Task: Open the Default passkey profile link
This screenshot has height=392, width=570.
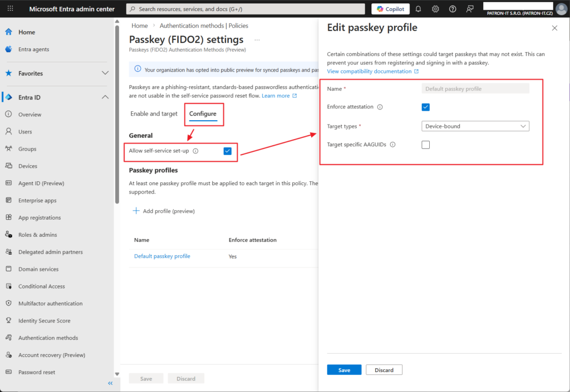Action: [x=162, y=256]
